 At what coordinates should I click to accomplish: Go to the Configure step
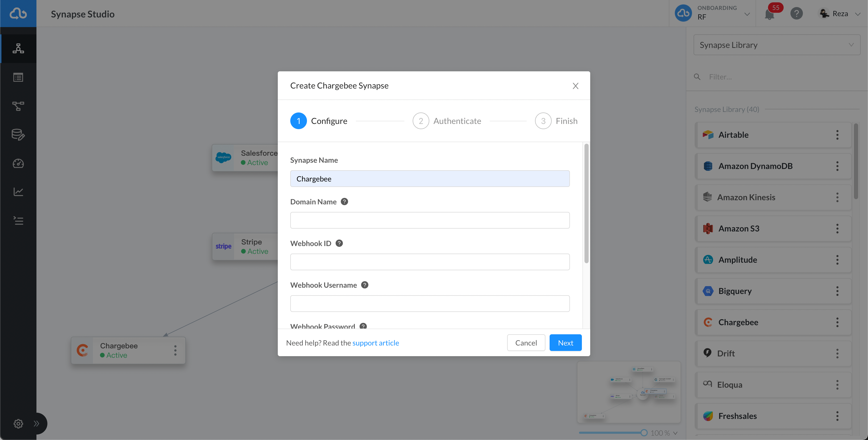[319, 121]
